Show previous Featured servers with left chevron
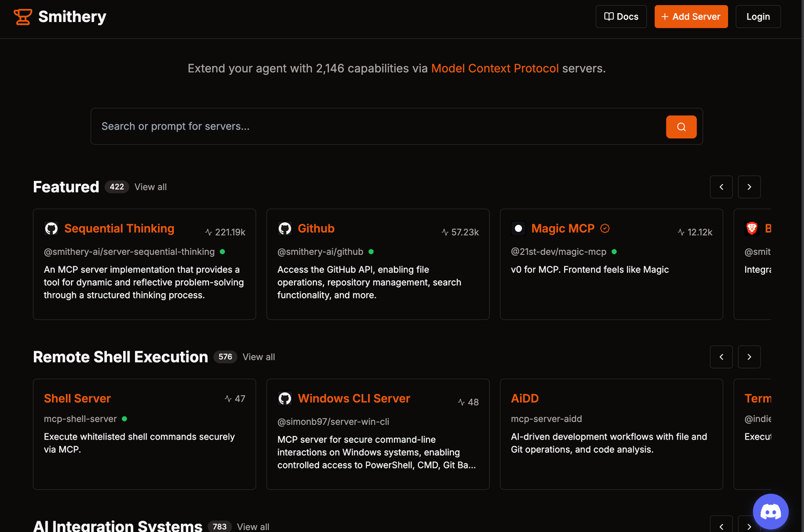Screen dimensions: 804x532 (x=721, y=187)
